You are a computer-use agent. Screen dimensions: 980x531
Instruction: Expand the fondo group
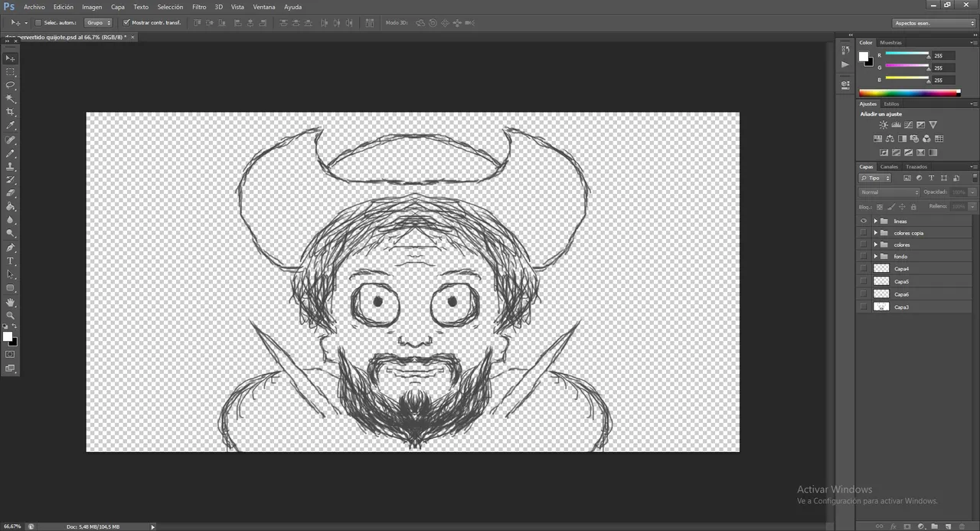click(x=875, y=256)
